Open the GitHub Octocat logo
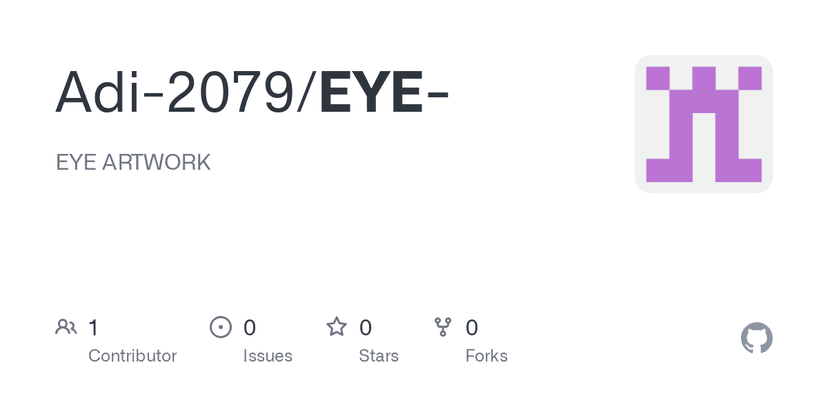This screenshot has height=414, width=828. [x=757, y=338]
